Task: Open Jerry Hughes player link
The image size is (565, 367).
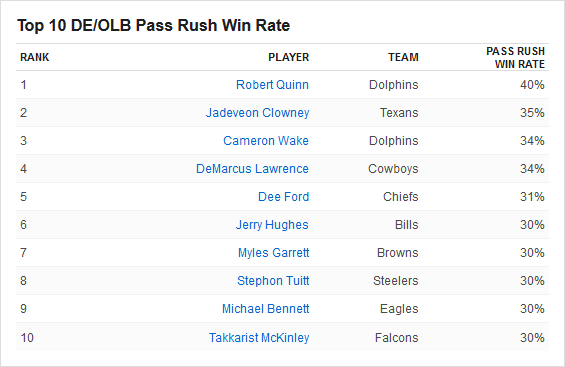Action: click(x=272, y=225)
